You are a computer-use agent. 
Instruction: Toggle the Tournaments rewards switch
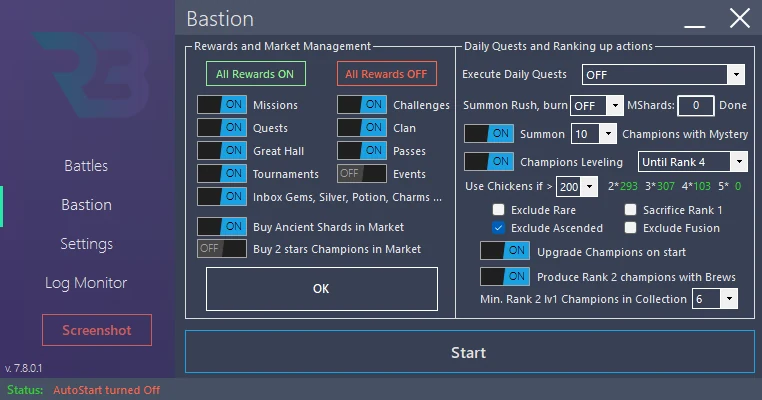click(x=222, y=174)
